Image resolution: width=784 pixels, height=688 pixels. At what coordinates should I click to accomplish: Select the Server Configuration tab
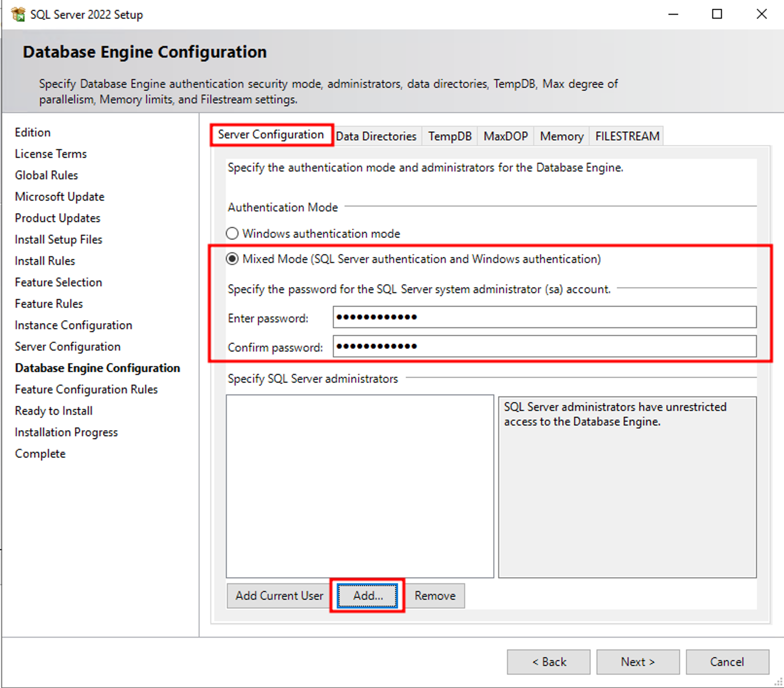271,135
